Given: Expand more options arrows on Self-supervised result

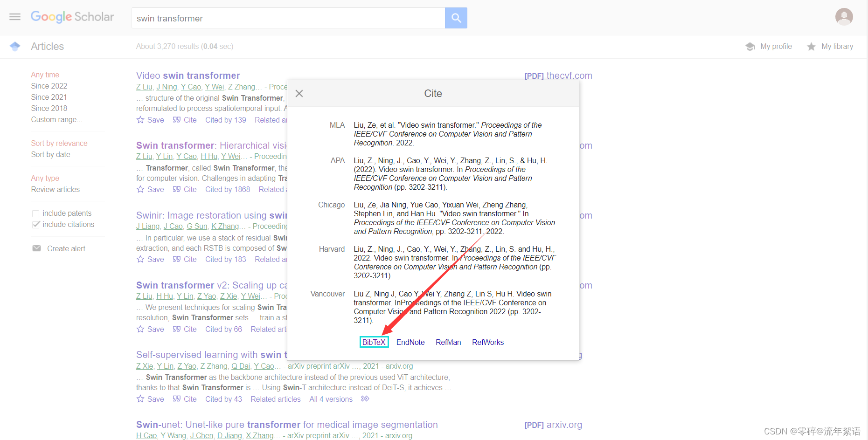Looking at the screenshot, I should (365, 399).
